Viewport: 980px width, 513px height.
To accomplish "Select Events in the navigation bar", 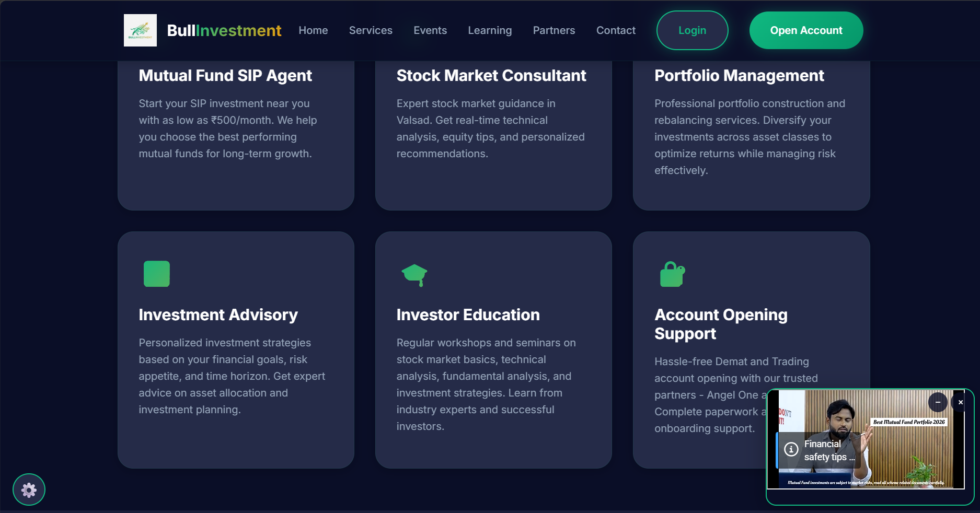I will 430,30.
